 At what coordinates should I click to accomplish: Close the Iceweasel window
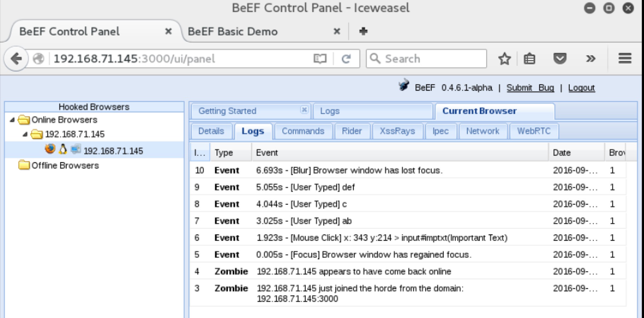(628, 8)
